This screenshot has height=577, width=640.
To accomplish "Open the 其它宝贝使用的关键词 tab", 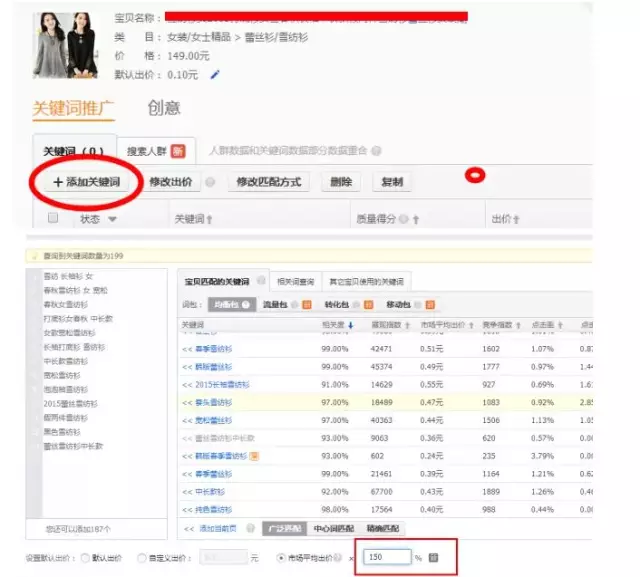I will [366, 282].
